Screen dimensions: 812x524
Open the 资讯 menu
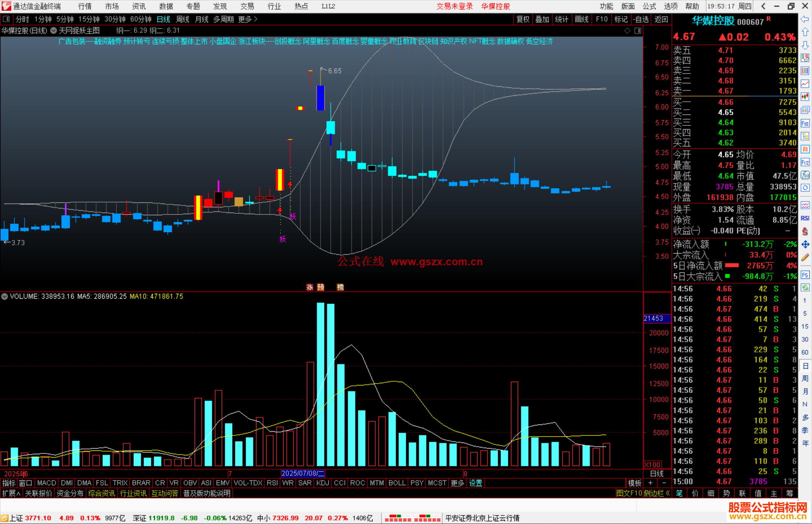point(139,6)
